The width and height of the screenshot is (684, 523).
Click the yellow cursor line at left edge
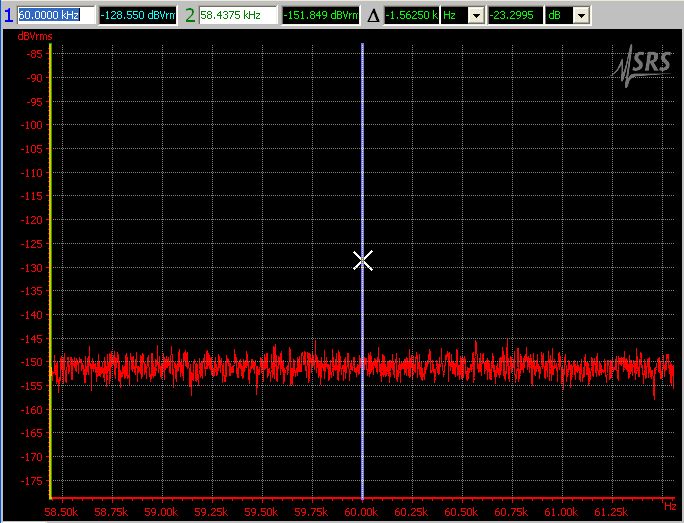(51, 270)
